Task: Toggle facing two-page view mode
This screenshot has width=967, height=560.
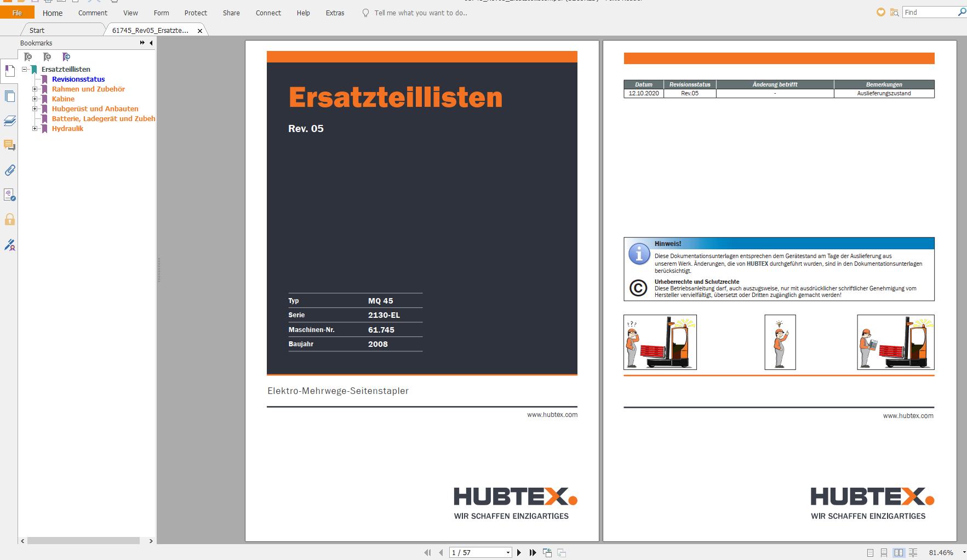Action: (x=899, y=553)
